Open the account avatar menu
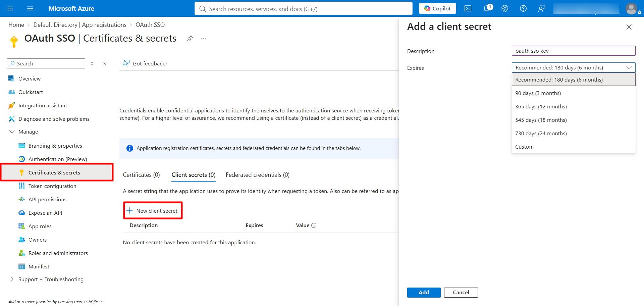The width and height of the screenshot is (644, 306). (x=631, y=8)
